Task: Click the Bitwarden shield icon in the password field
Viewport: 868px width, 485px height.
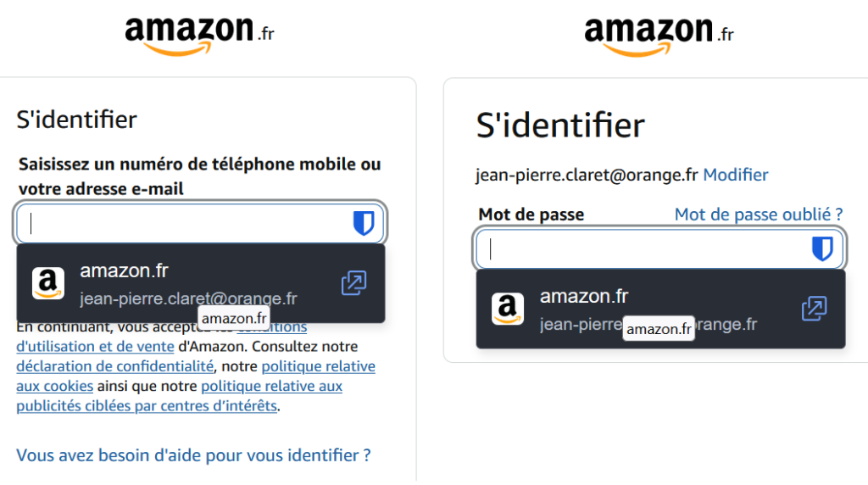Action: click(x=822, y=249)
